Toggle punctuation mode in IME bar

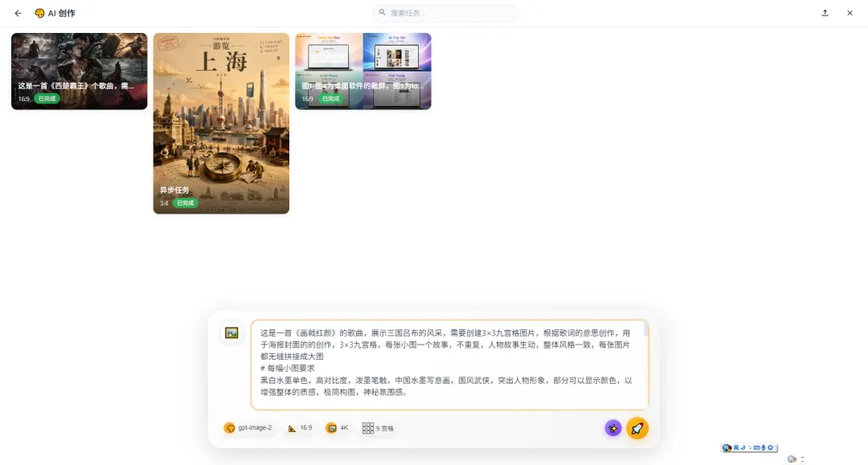(750, 448)
